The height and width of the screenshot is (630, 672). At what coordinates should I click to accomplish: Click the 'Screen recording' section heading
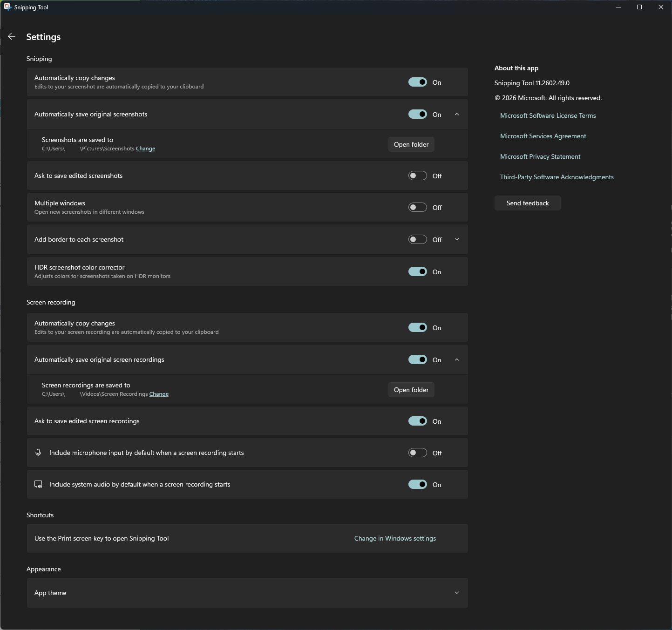(51, 302)
